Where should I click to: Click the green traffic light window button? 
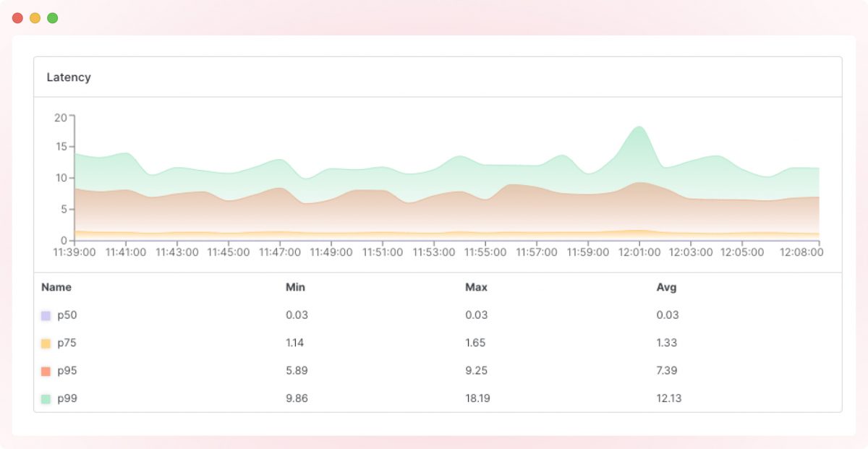(x=51, y=17)
